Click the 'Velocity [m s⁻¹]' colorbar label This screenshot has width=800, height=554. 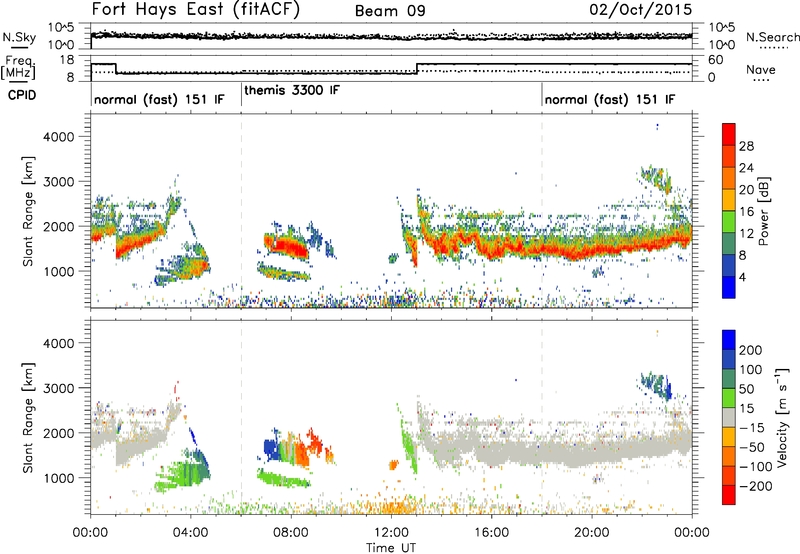tap(782, 417)
